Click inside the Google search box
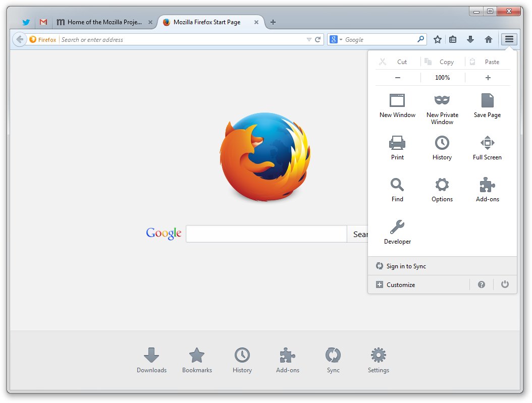Screen dimensions: 532x403 266,234
